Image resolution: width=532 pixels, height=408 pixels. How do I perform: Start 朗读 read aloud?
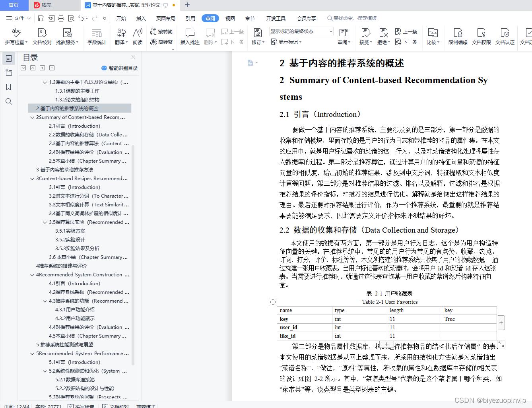(138, 36)
